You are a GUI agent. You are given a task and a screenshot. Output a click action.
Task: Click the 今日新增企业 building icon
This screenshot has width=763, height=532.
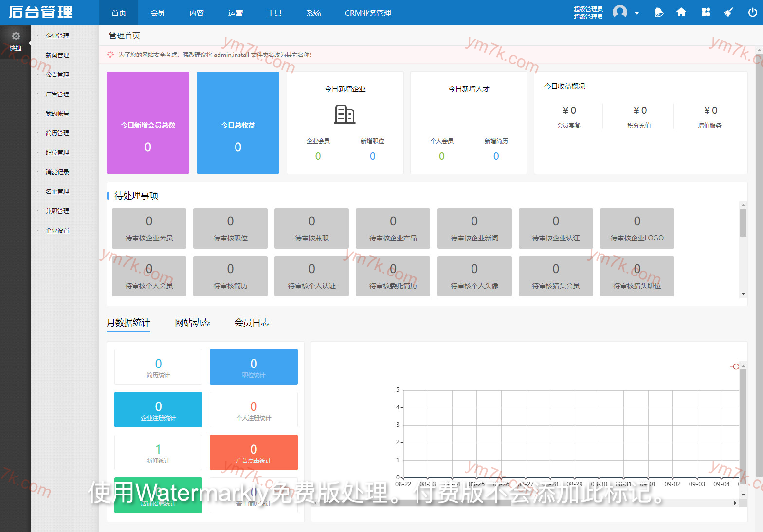(x=345, y=114)
